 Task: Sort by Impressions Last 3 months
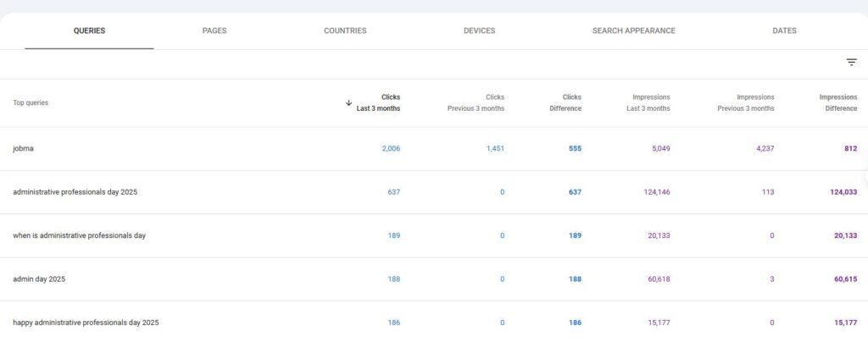pos(648,102)
